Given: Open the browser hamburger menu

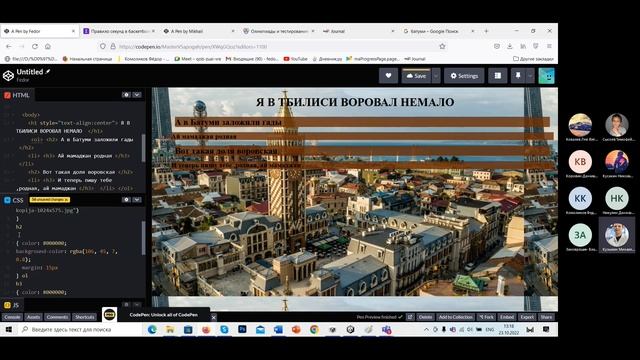Looking at the screenshot, I should (549, 47).
